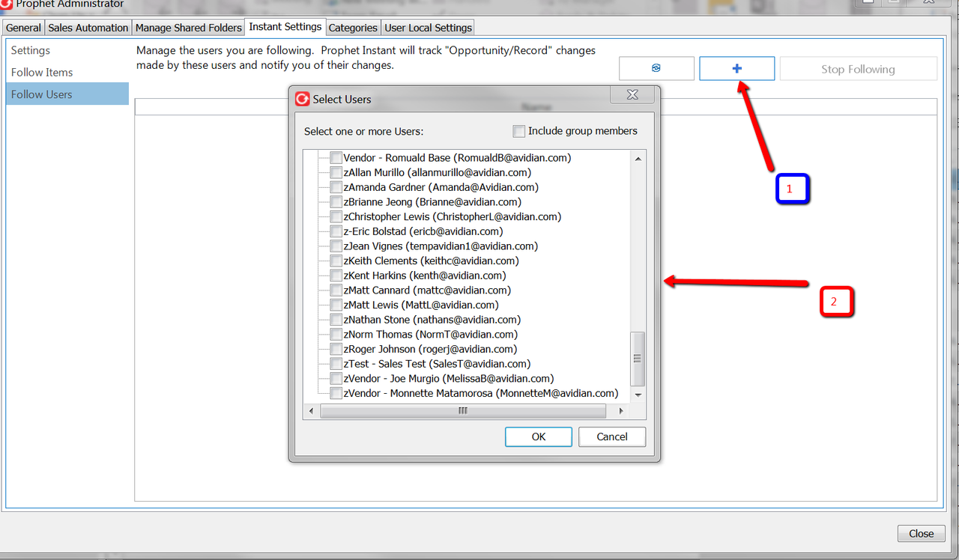Click the horizontal scrollbar thumb
Screen dimensions: 959x560
[463, 411]
